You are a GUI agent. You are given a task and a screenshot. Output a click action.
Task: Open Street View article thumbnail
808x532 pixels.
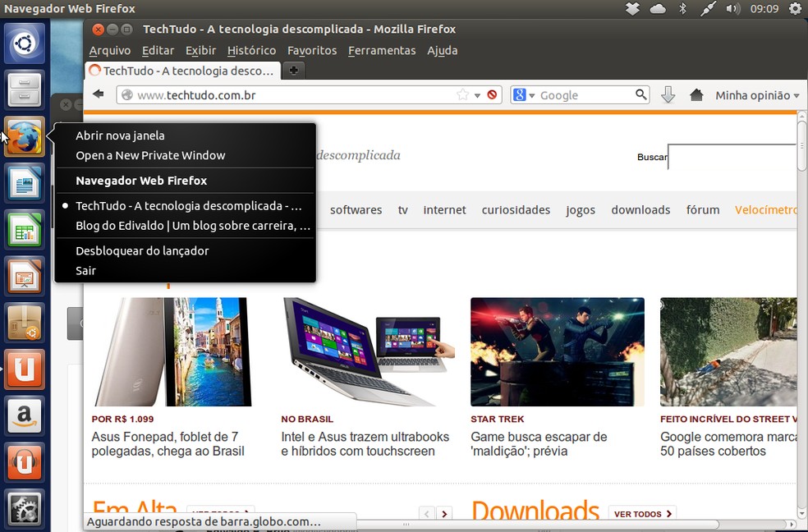pos(728,351)
